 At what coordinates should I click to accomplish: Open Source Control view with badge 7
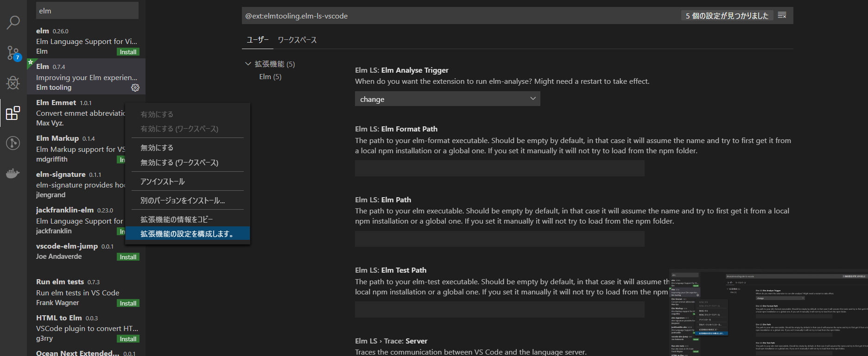[x=13, y=53]
